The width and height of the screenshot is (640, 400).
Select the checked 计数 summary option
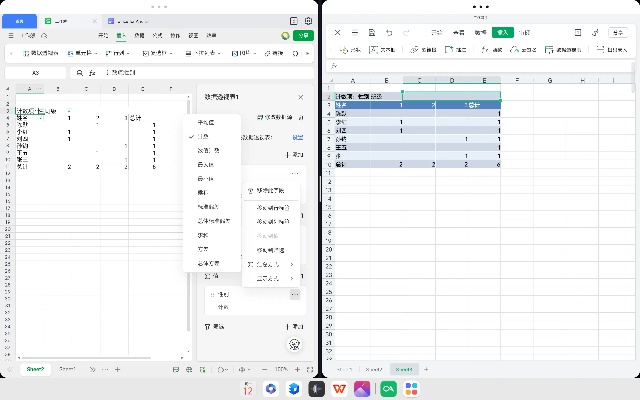click(205, 135)
